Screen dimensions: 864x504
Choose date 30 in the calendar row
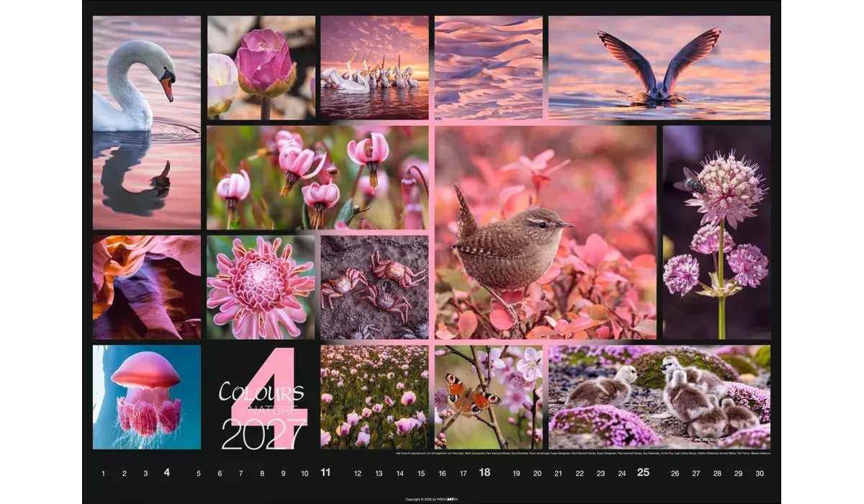pyautogui.click(x=760, y=473)
